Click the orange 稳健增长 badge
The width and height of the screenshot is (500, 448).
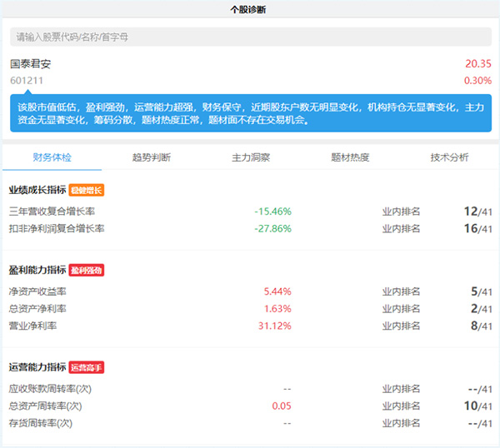tap(87, 190)
